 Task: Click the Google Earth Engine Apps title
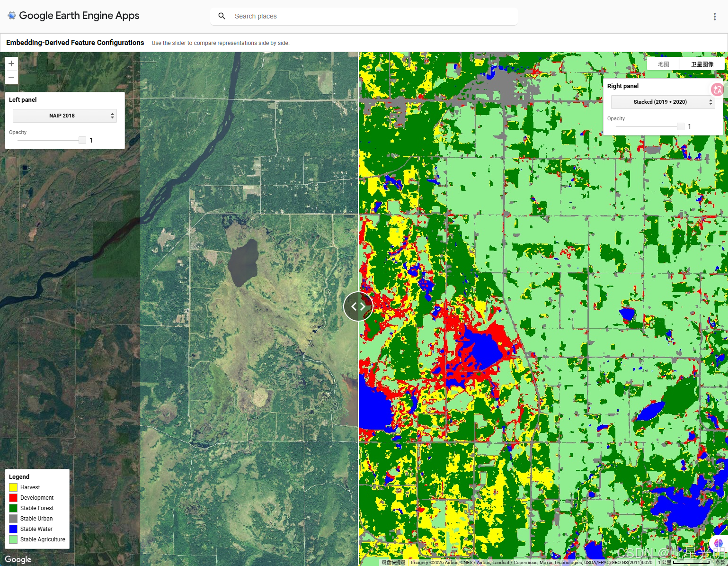(x=79, y=16)
